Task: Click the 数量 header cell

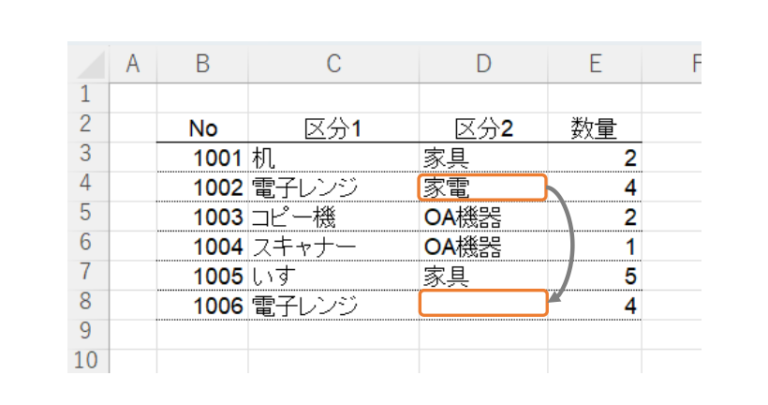Action: pos(595,129)
